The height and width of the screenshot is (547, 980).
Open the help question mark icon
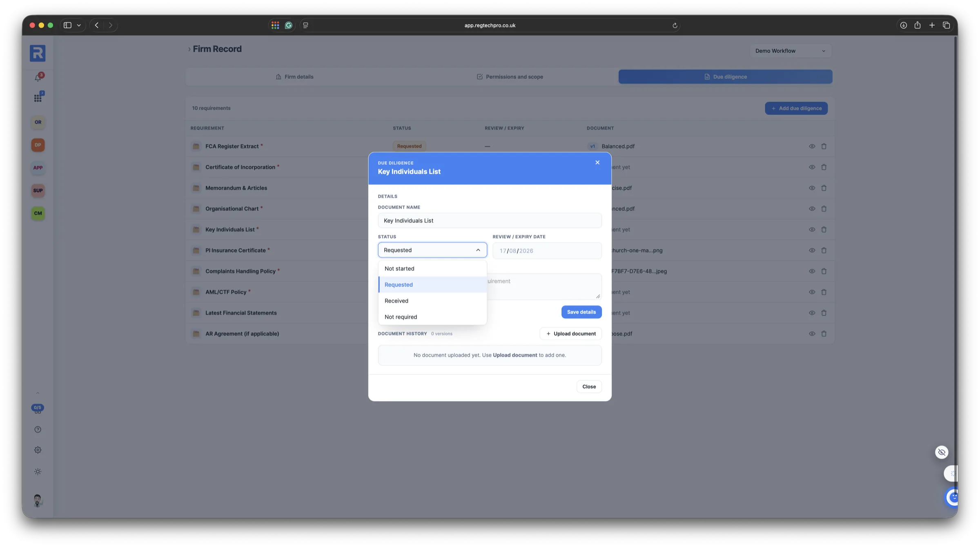pos(38,429)
